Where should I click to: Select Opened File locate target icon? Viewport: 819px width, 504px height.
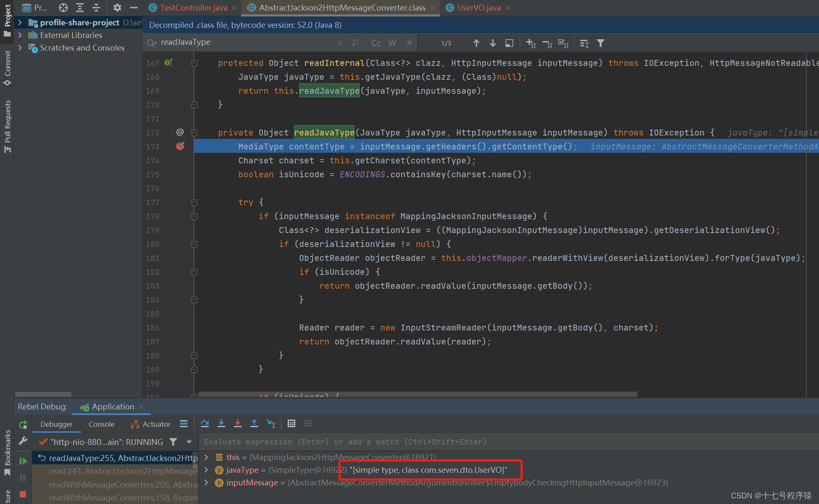(63, 8)
